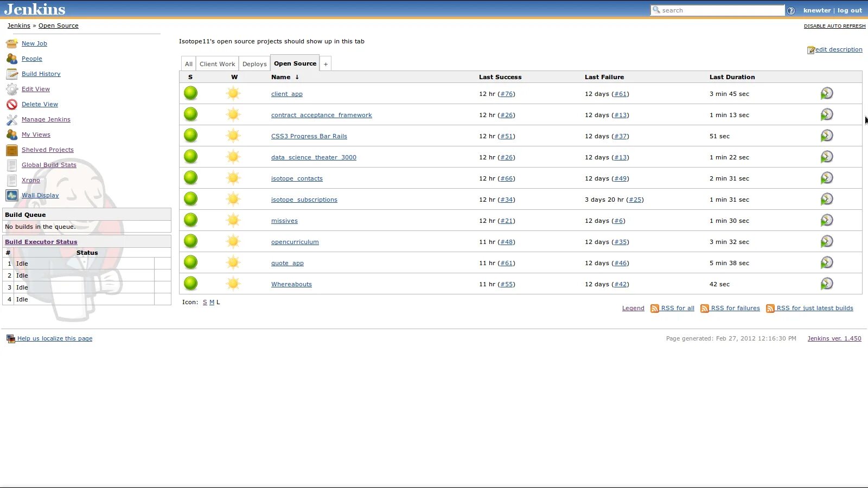Click the Shelved Projects box icon
This screenshot has width=868, height=488.
(x=12, y=150)
